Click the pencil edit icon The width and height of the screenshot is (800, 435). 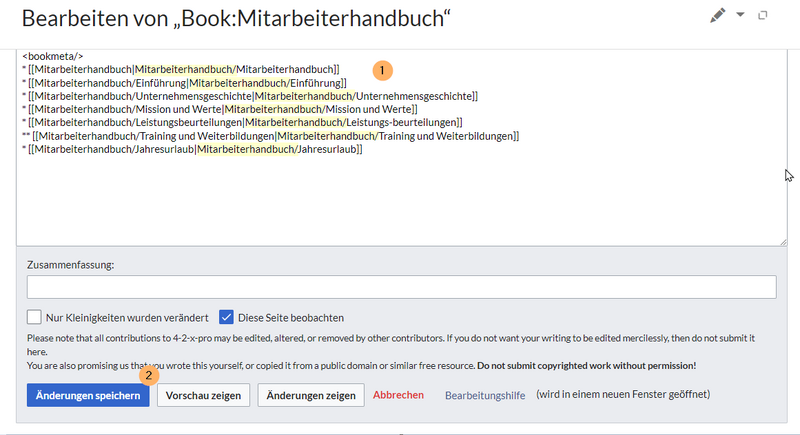click(717, 16)
